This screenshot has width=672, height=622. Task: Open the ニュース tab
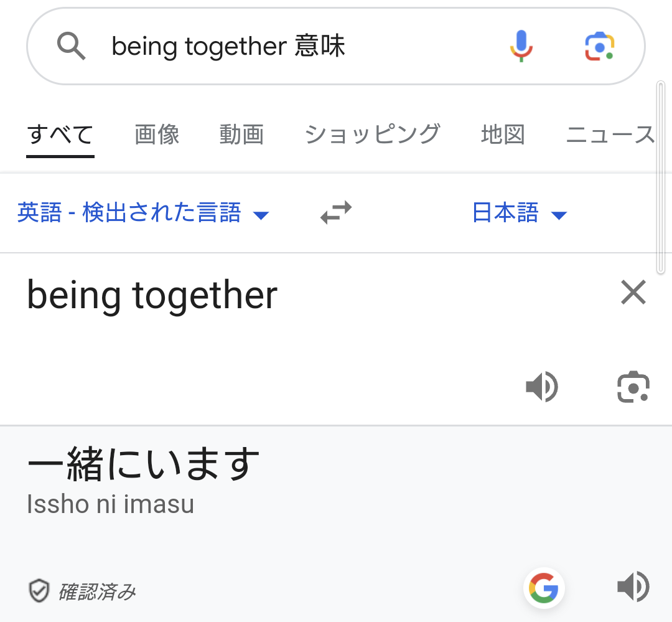pyautogui.click(x=610, y=134)
